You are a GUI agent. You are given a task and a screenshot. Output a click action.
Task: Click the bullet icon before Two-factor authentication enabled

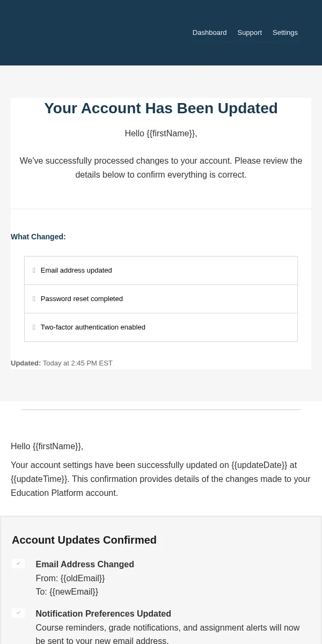click(x=34, y=327)
